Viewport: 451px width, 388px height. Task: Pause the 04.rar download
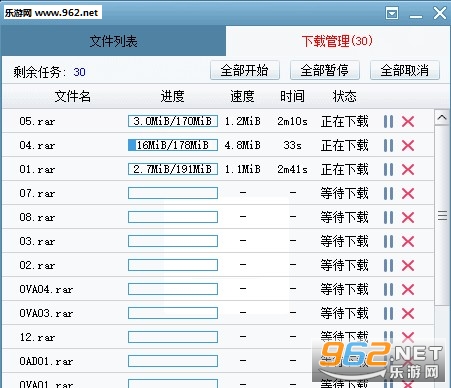[388, 145]
